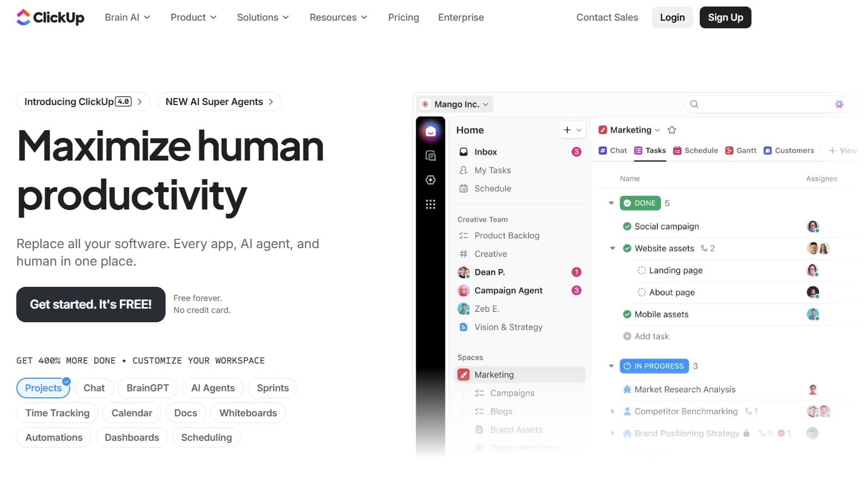The height and width of the screenshot is (492, 868).
Task: Click the ClickUp logo
Action: (x=50, y=17)
